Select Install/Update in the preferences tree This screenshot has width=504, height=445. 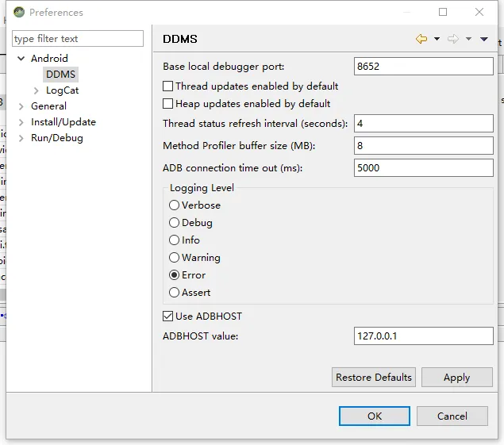63,122
